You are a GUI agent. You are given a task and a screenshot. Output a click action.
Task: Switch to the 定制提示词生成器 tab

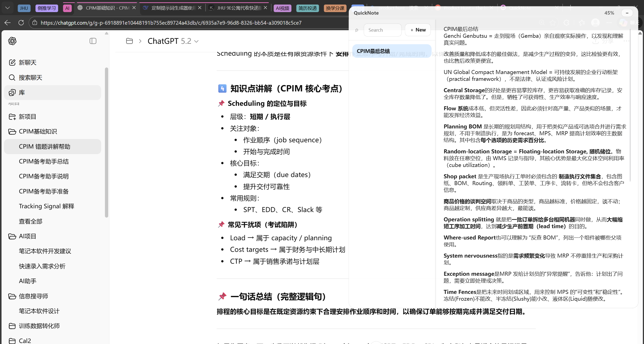[172, 8]
